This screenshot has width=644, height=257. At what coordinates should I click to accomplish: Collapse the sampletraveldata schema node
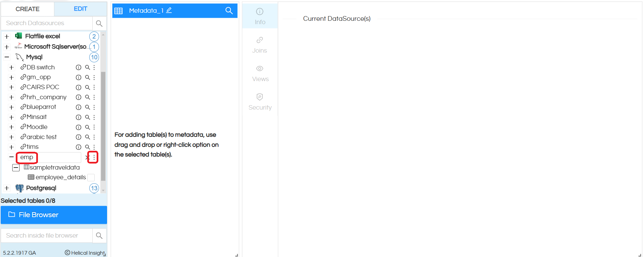tap(16, 168)
